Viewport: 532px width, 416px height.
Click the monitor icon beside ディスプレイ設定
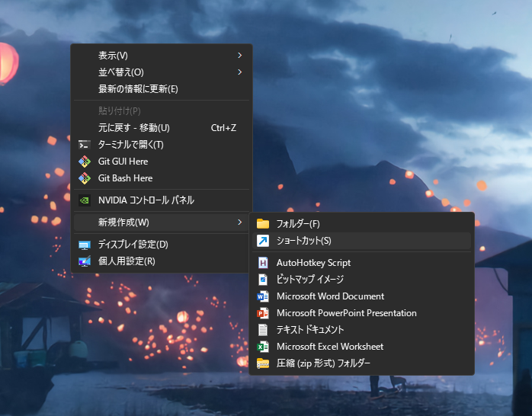85,245
